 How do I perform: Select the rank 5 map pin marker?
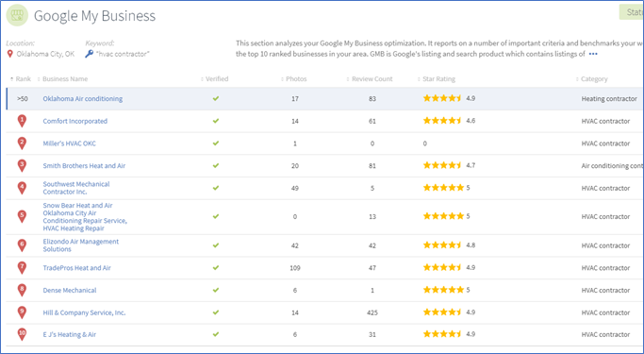point(22,216)
